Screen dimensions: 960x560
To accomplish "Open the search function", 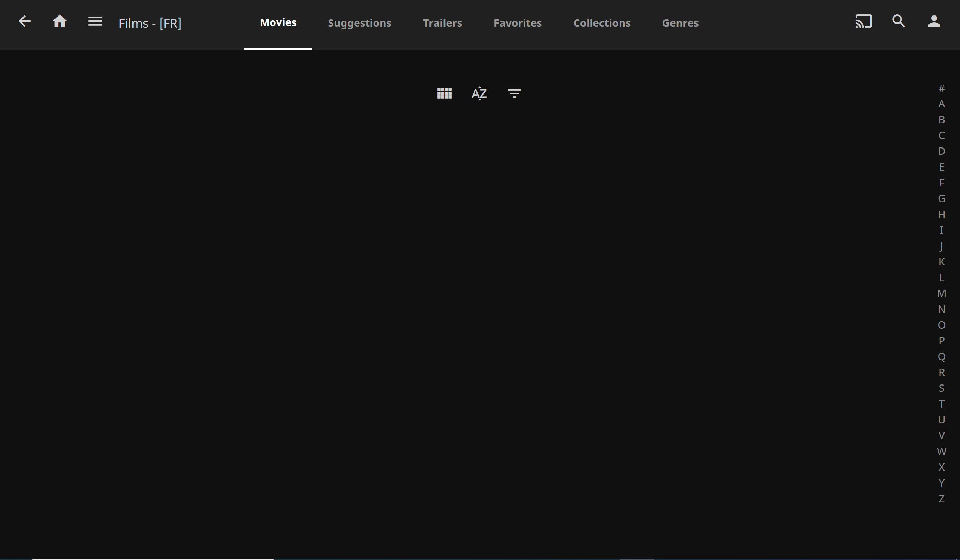I will coord(898,22).
